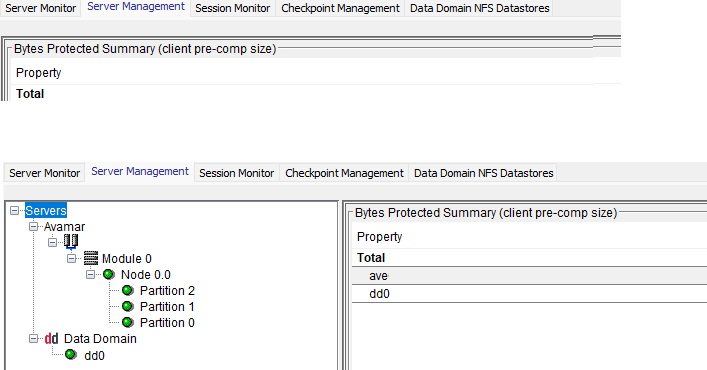Open Data Domain NFS Datastores tab in lower panel
This screenshot has height=370, width=707.
484,173
